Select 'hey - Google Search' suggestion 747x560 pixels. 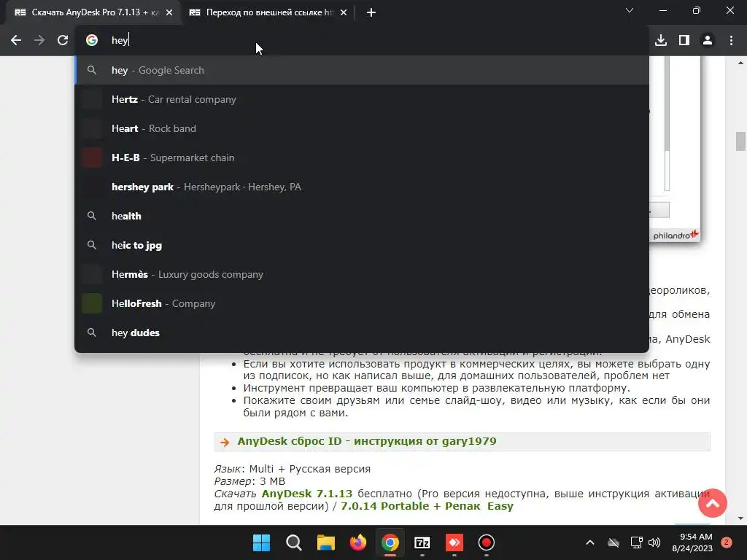pos(362,71)
